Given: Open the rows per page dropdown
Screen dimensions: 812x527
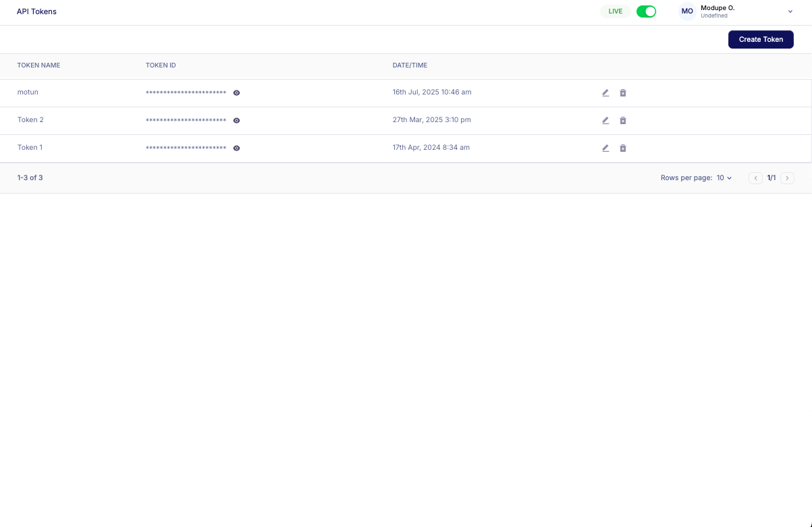Looking at the screenshot, I should (x=724, y=178).
